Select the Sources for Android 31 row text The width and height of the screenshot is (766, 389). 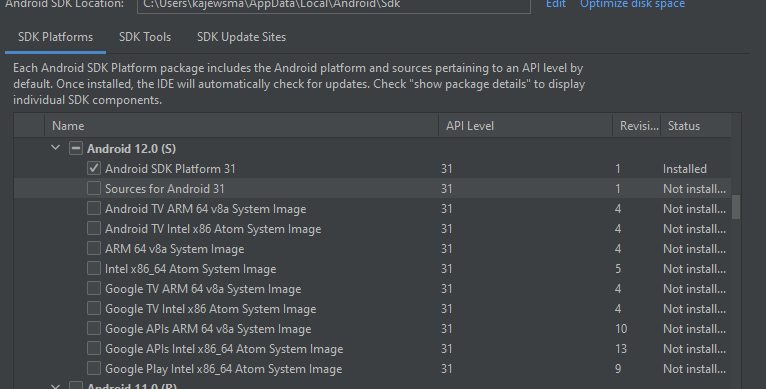[165, 189]
